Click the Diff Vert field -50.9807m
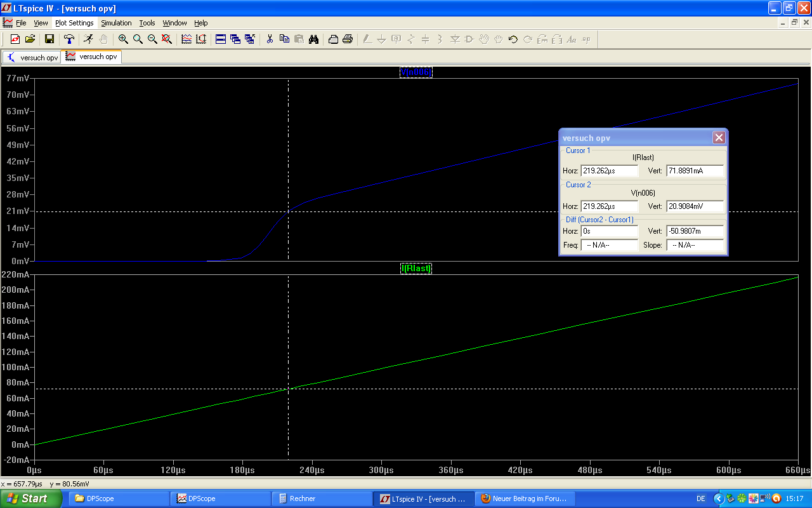This screenshot has width=812, height=508. (695, 231)
